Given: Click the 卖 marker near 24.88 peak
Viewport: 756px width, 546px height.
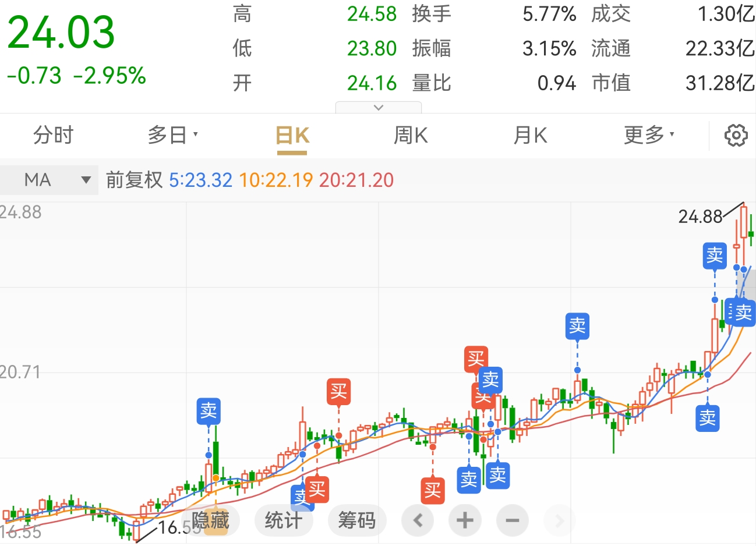Looking at the screenshot, I should [715, 256].
